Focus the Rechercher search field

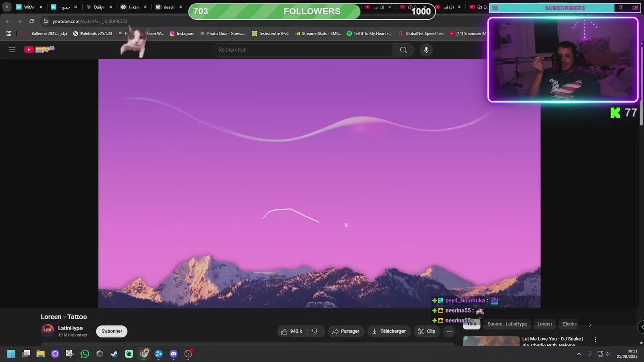coord(303,50)
